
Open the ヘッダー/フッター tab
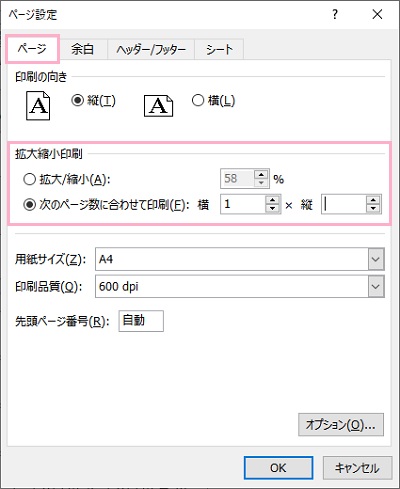[x=151, y=49]
